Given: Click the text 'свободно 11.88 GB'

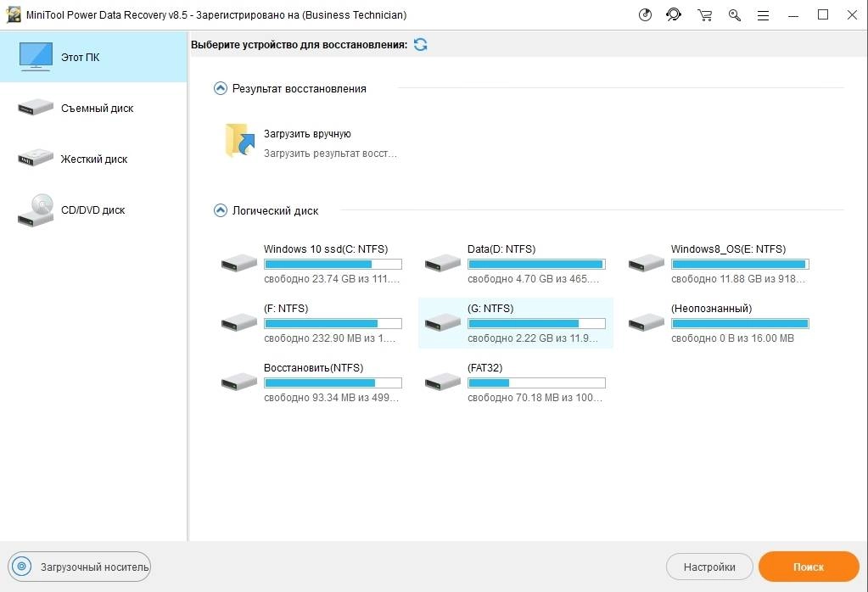Looking at the screenshot, I should (x=716, y=279).
